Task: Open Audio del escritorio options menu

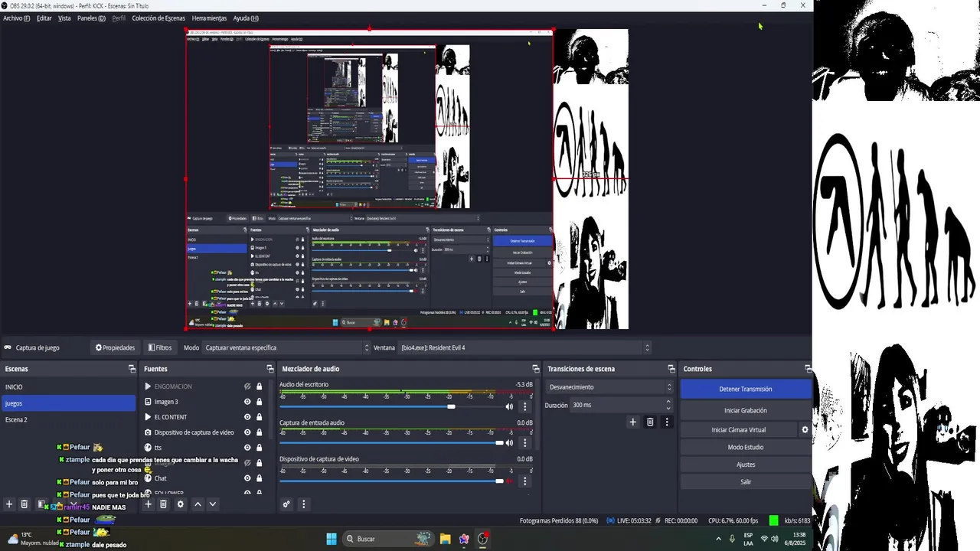Action: coord(524,406)
